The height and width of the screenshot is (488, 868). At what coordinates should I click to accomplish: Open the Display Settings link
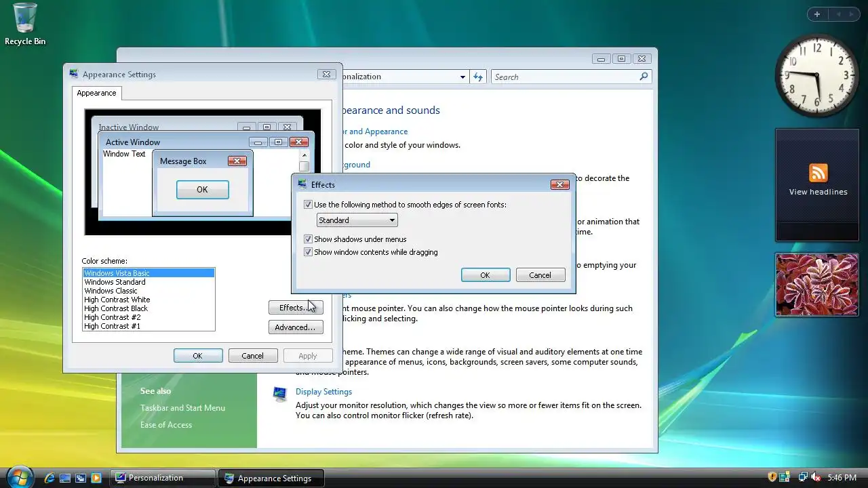tap(323, 392)
